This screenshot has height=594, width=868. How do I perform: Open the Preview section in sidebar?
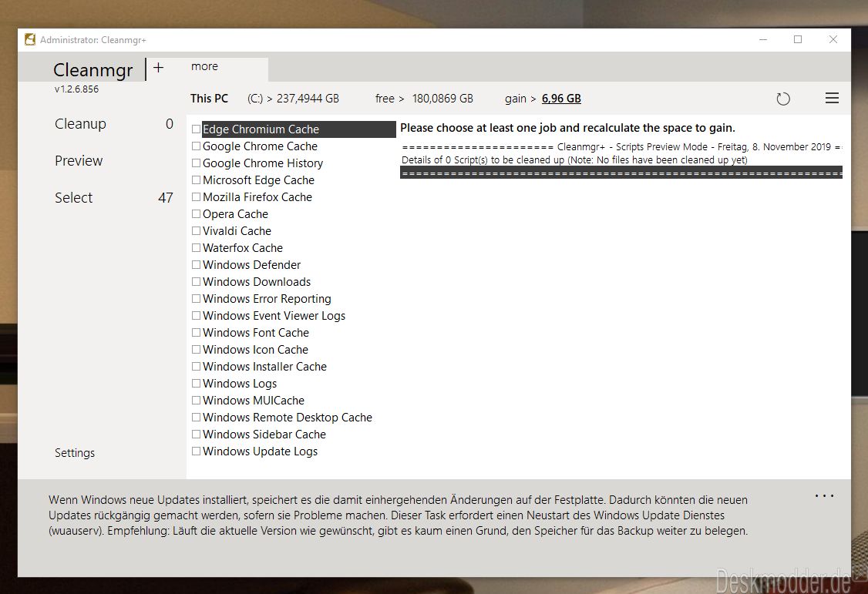click(79, 161)
